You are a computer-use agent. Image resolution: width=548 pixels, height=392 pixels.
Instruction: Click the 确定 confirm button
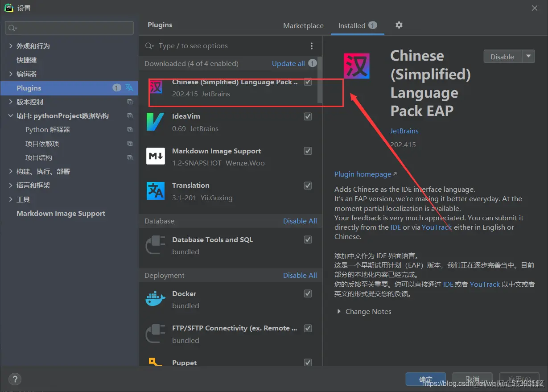click(426, 379)
